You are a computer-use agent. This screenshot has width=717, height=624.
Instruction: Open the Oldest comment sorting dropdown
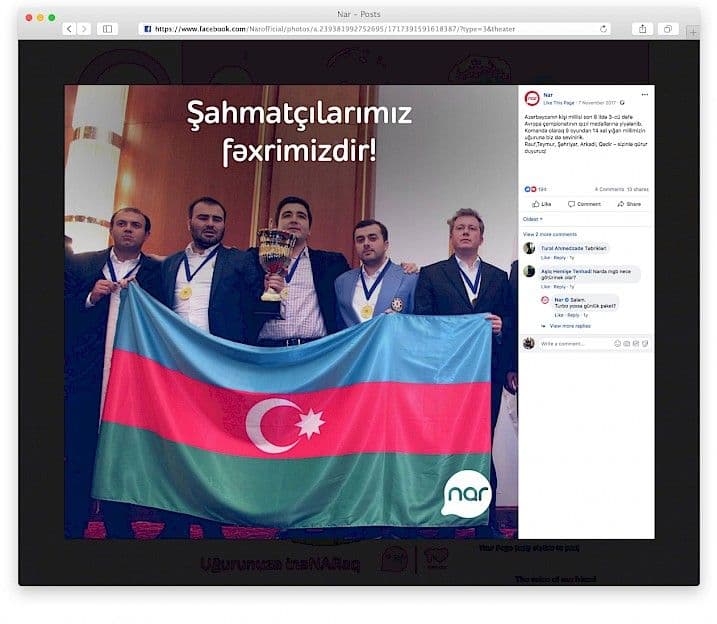pyautogui.click(x=533, y=219)
